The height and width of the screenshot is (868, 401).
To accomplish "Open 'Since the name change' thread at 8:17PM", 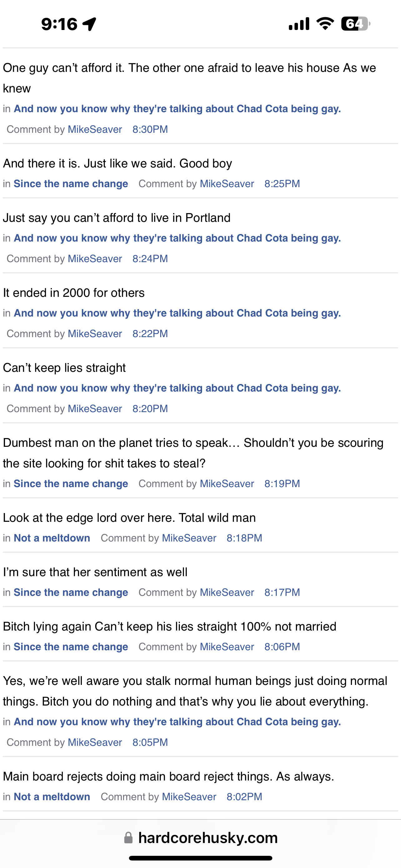I will coord(71,592).
